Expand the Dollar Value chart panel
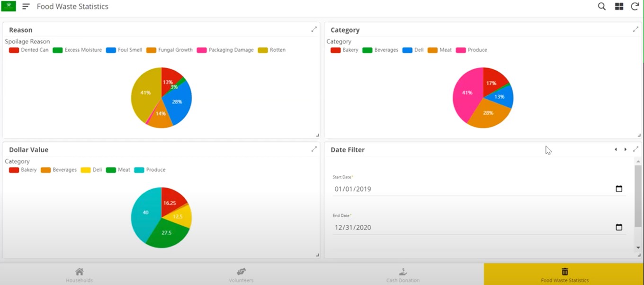 tap(314, 149)
